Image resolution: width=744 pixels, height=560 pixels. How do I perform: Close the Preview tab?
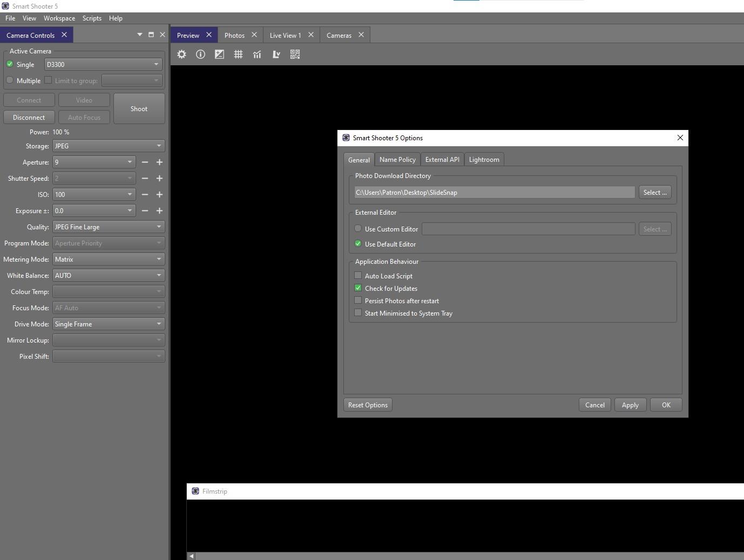click(x=209, y=35)
